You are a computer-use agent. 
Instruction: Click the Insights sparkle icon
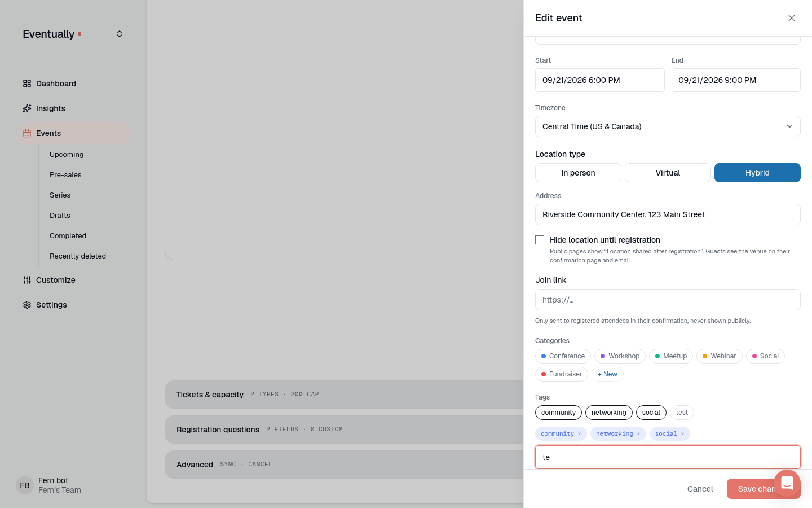(x=27, y=108)
